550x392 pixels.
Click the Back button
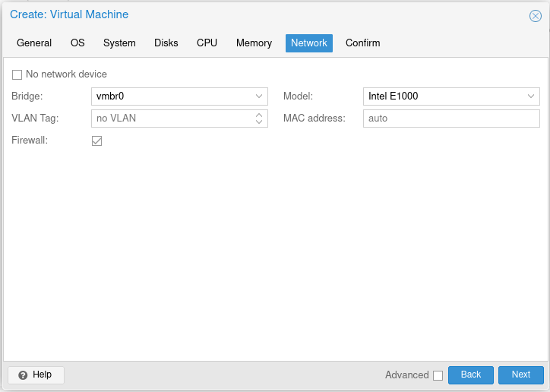pyautogui.click(x=470, y=375)
